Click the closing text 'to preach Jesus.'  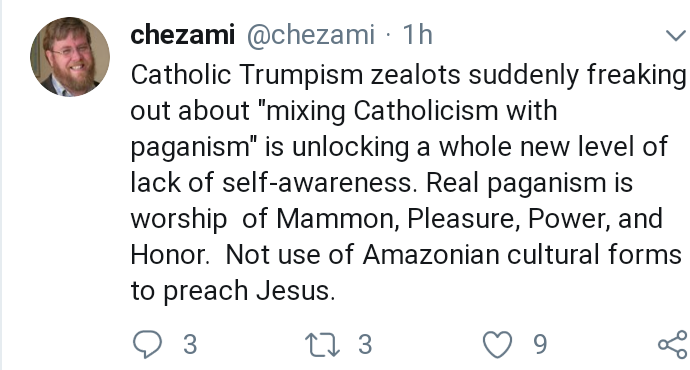(x=233, y=291)
